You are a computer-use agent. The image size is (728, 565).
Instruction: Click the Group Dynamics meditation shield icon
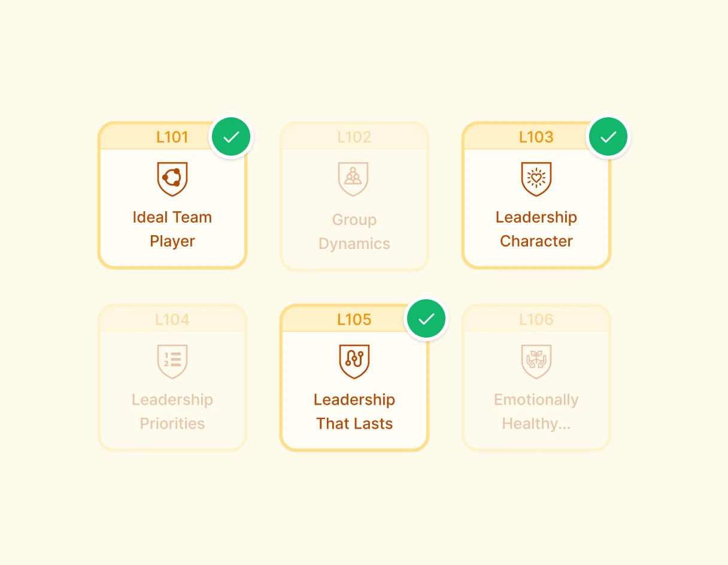click(x=354, y=178)
